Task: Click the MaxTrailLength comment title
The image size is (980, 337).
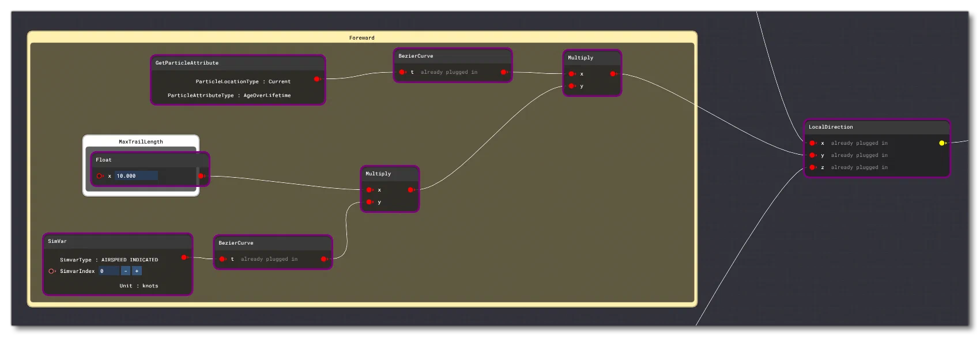Action: (x=141, y=142)
